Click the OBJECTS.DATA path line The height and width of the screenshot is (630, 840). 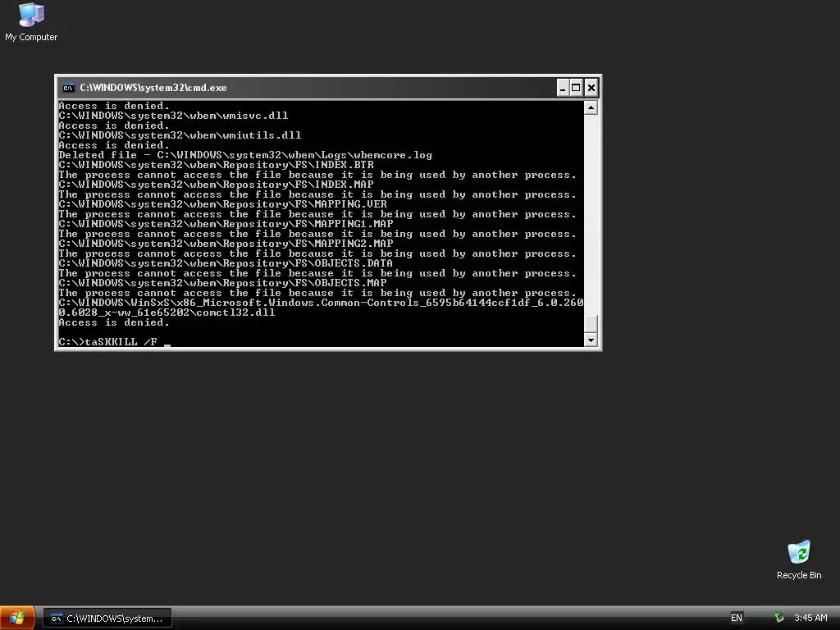(226, 263)
